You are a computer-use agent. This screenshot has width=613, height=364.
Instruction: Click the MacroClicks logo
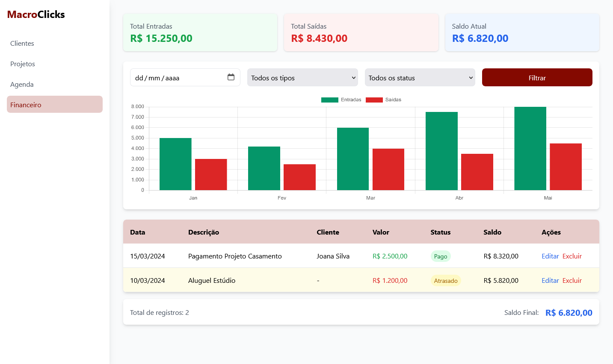tap(36, 15)
